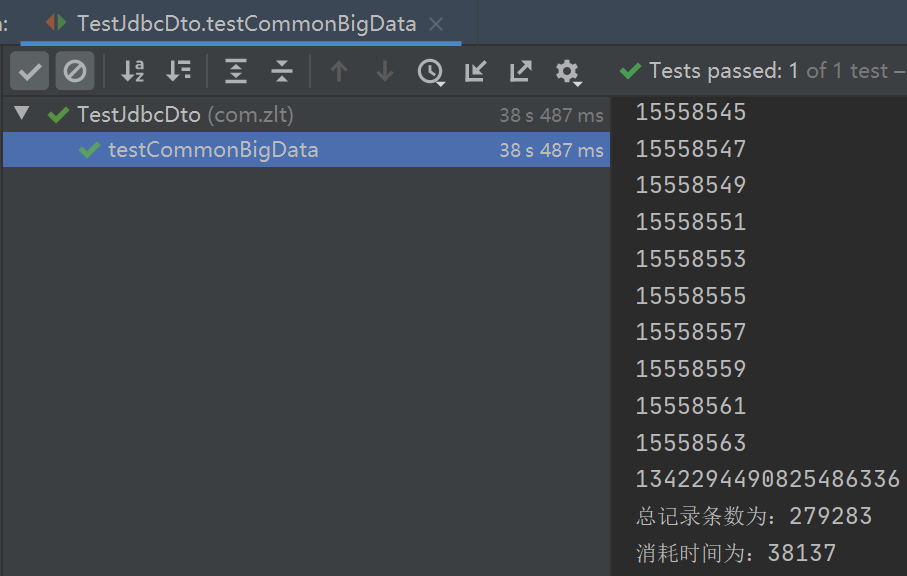Click console output line 15558545
The image size is (907, 576).
691,112
